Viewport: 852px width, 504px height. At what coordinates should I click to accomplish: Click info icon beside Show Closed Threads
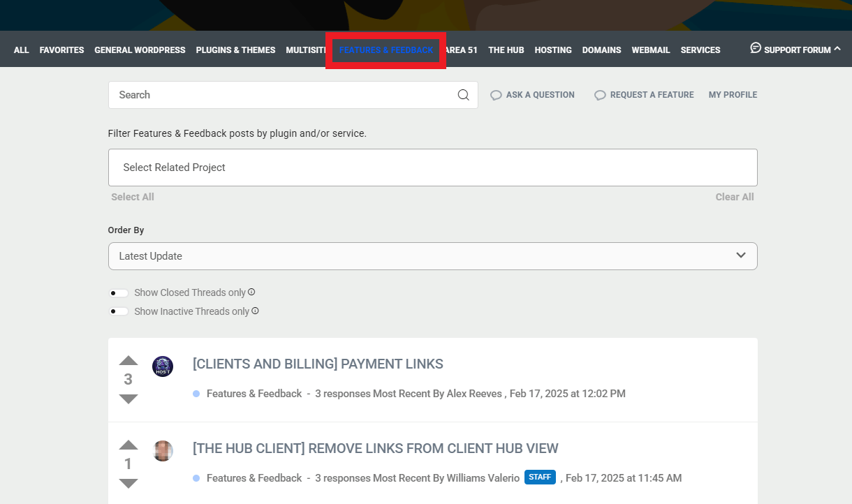tap(251, 292)
